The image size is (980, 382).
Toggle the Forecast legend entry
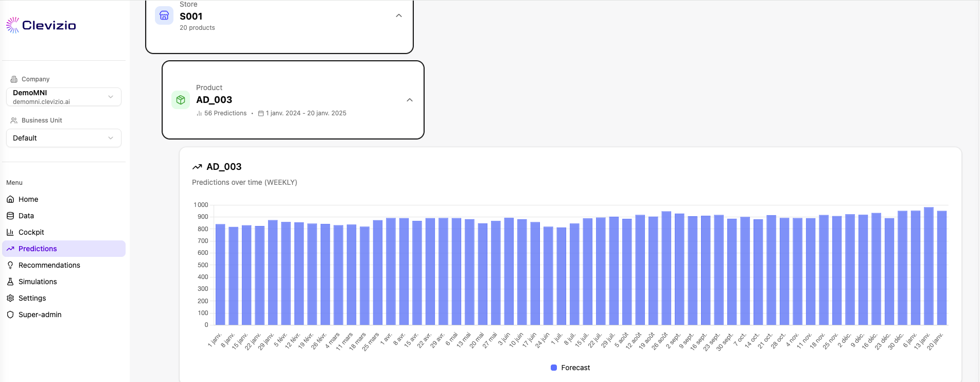click(x=575, y=368)
